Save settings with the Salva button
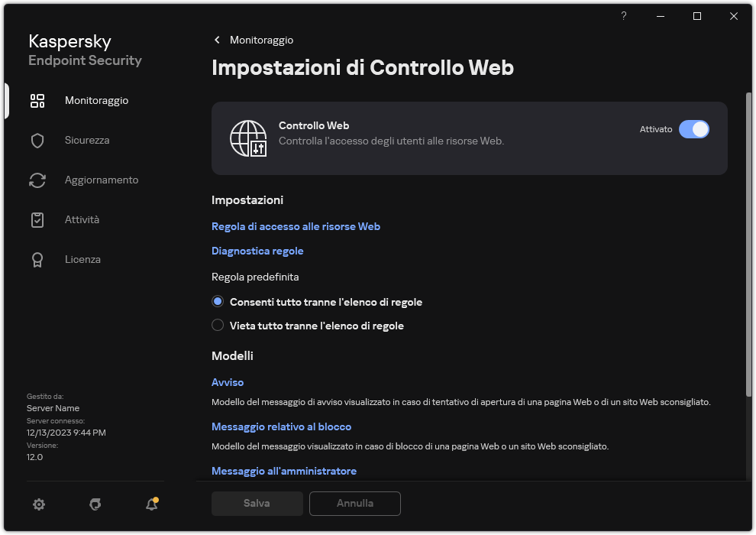This screenshot has height=535, width=756. [x=257, y=503]
